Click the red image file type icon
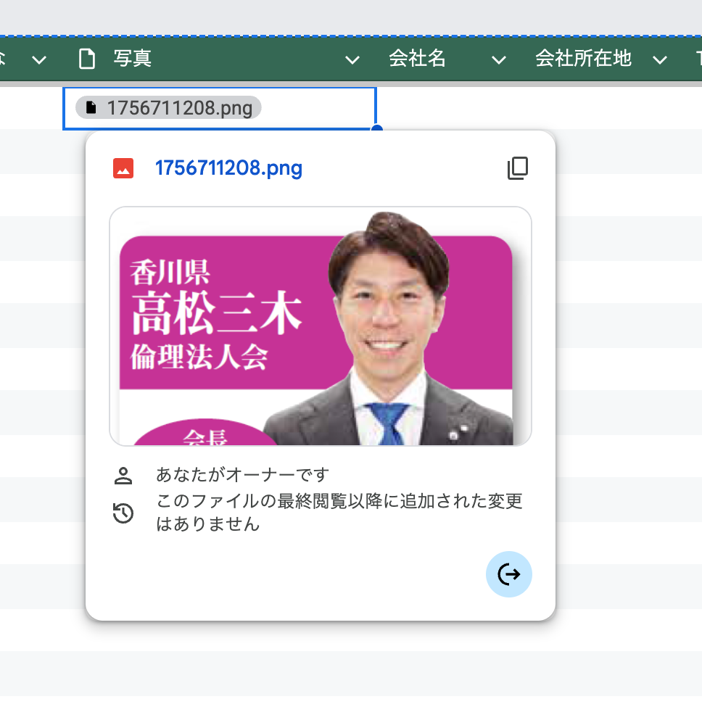702x728 pixels. pos(123,168)
